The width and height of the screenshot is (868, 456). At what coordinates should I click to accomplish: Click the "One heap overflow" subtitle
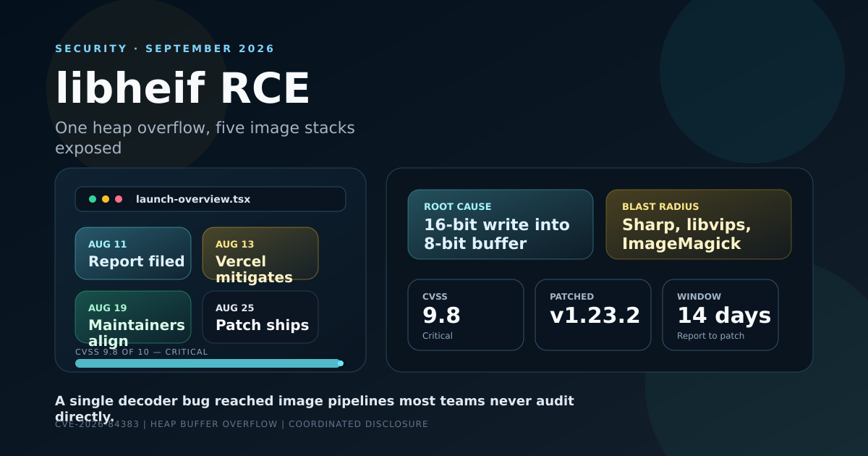205,138
